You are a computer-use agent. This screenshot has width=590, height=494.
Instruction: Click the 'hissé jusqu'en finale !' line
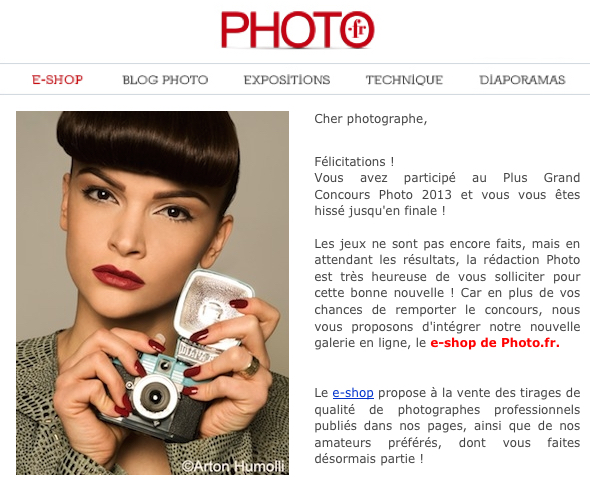[x=380, y=211]
